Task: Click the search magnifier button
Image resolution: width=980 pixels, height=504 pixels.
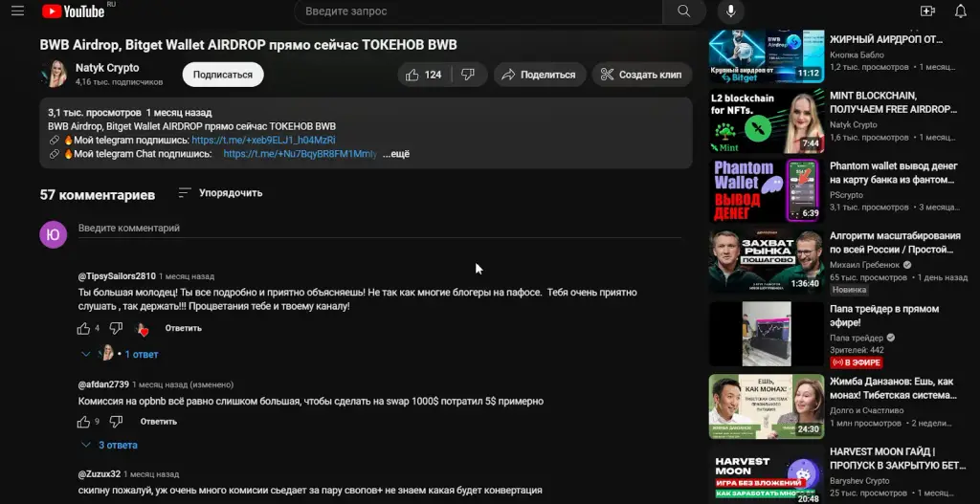Action: coord(683,11)
